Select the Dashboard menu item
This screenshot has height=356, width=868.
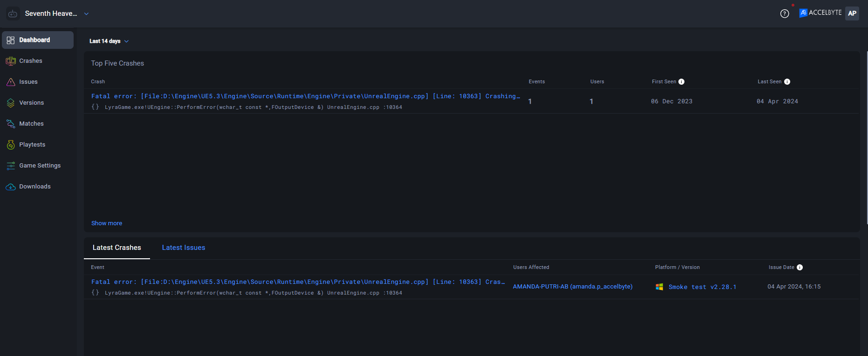pyautogui.click(x=38, y=40)
